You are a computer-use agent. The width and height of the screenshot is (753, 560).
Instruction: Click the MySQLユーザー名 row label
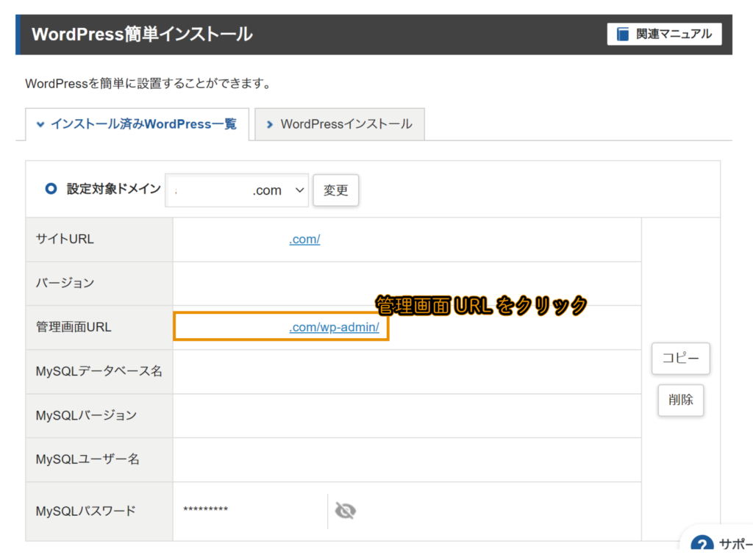[x=88, y=460]
